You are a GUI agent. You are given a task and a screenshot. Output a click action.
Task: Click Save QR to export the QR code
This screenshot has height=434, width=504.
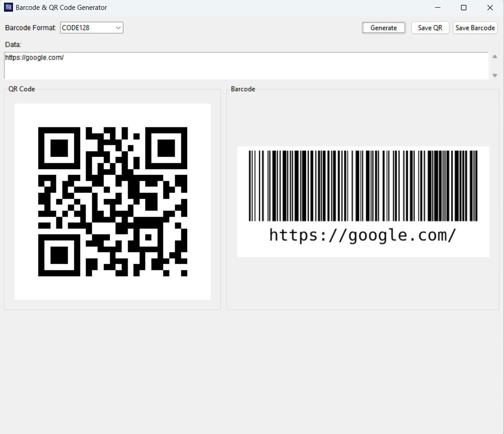click(x=430, y=27)
